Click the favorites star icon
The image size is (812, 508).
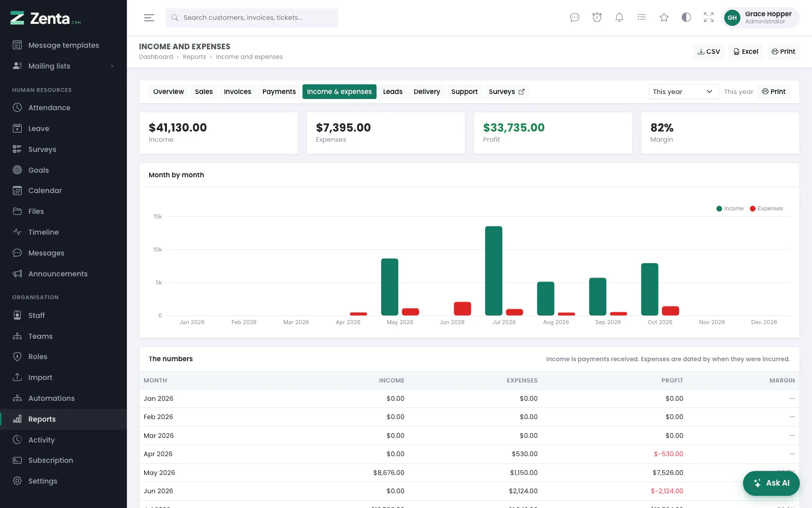[664, 18]
